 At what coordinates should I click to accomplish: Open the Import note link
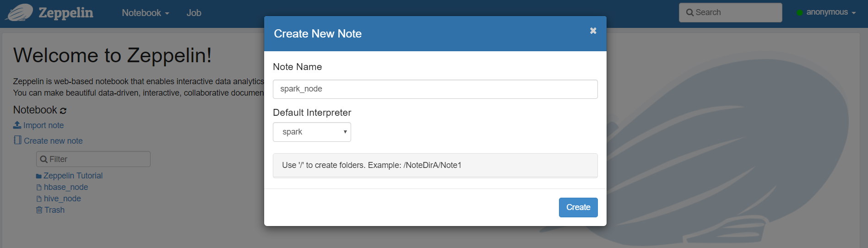tap(43, 125)
